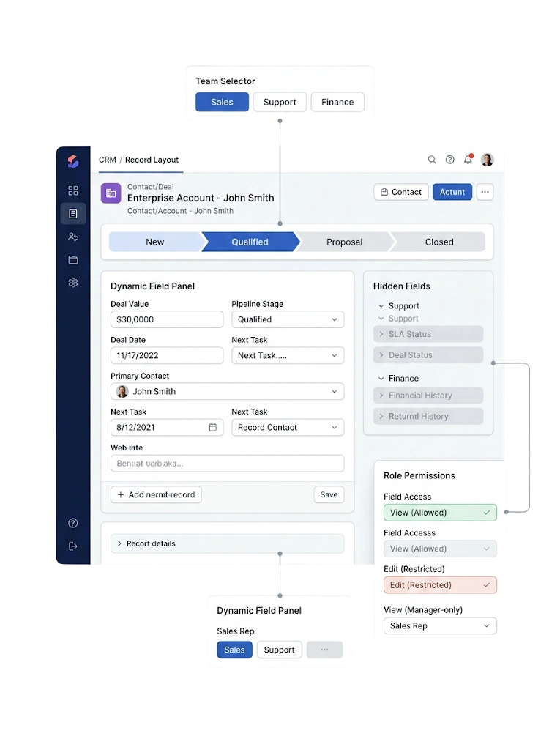Select the Closed pipeline stage
Image resolution: width=560 pixels, height=750 pixels.
click(439, 242)
